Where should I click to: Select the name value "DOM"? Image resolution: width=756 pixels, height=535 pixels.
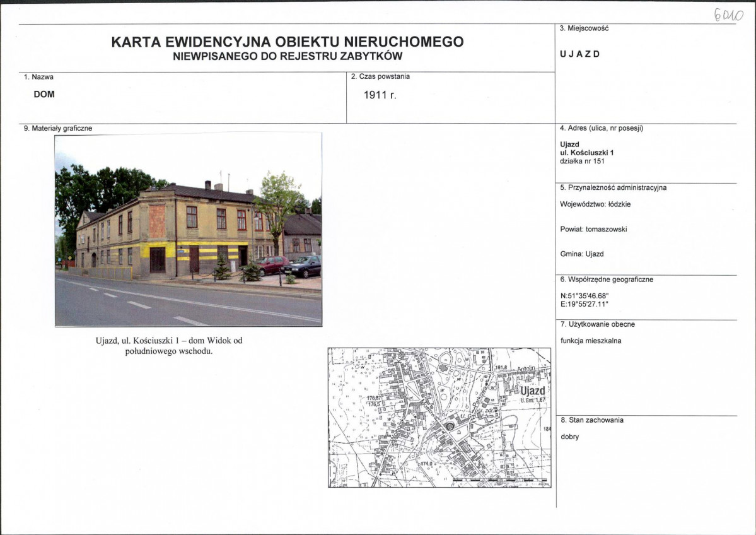coord(44,95)
